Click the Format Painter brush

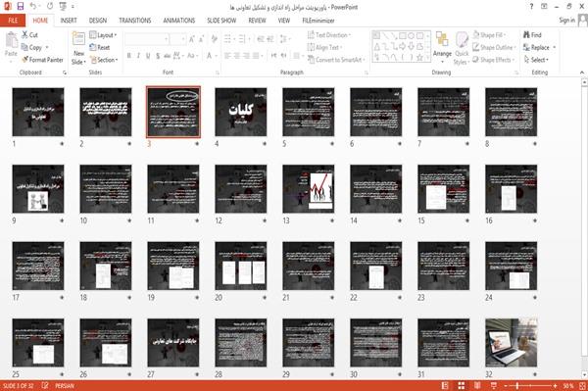25,60
